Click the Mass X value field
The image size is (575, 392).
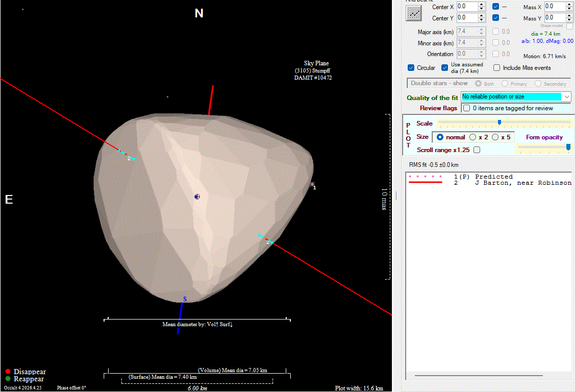click(555, 7)
